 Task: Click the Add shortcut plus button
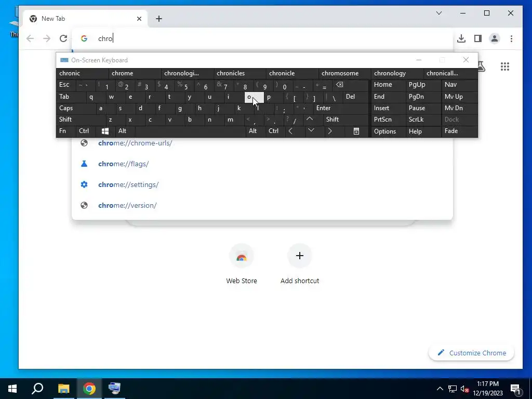[x=300, y=256]
